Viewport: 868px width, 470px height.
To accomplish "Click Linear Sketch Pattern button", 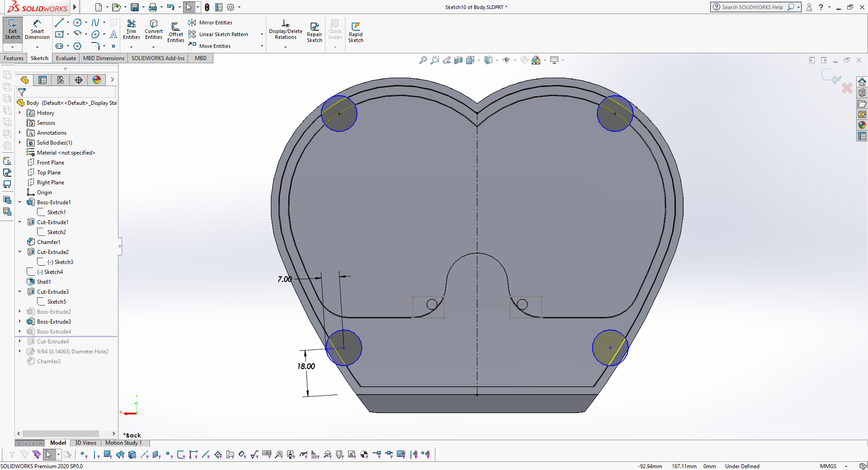I will tap(219, 34).
